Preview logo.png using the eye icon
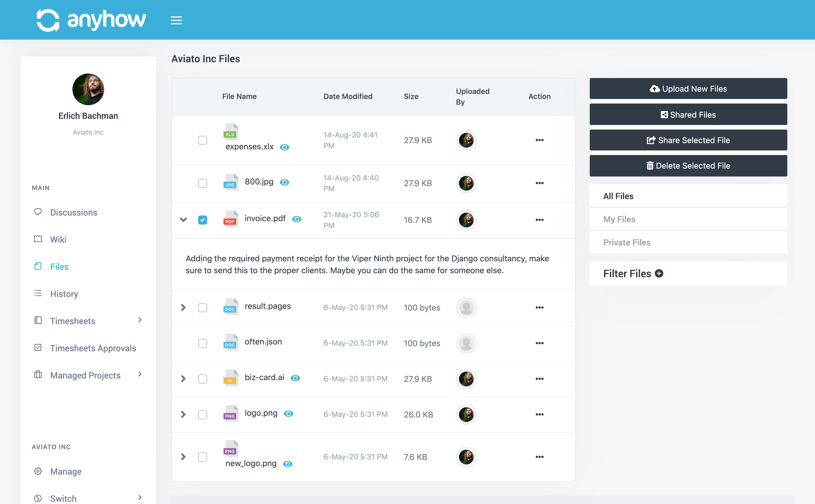 pyautogui.click(x=288, y=414)
